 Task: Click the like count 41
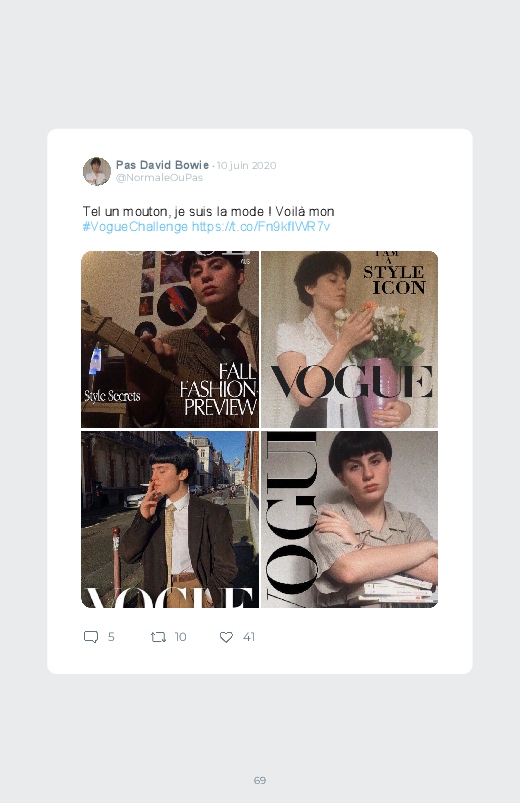249,637
